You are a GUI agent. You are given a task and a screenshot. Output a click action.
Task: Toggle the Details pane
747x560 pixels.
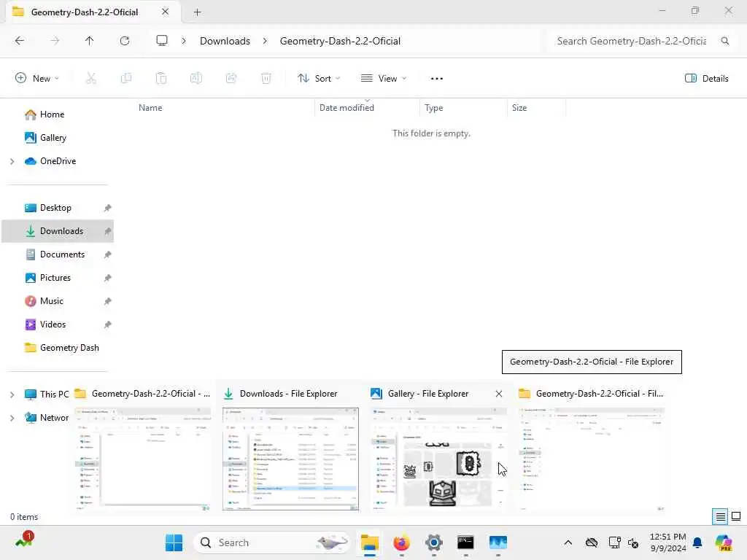pos(706,79)
